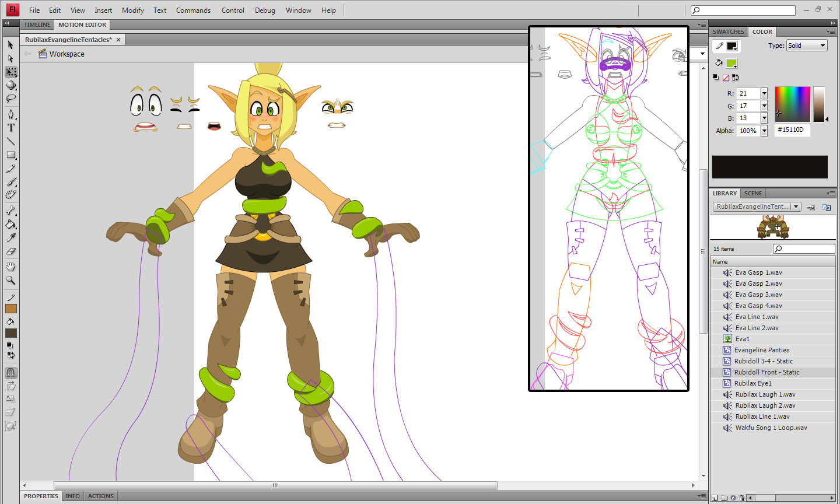Select the Free Transform tool
This screenshot has width=840, height=504.
(x=11, y=72)
